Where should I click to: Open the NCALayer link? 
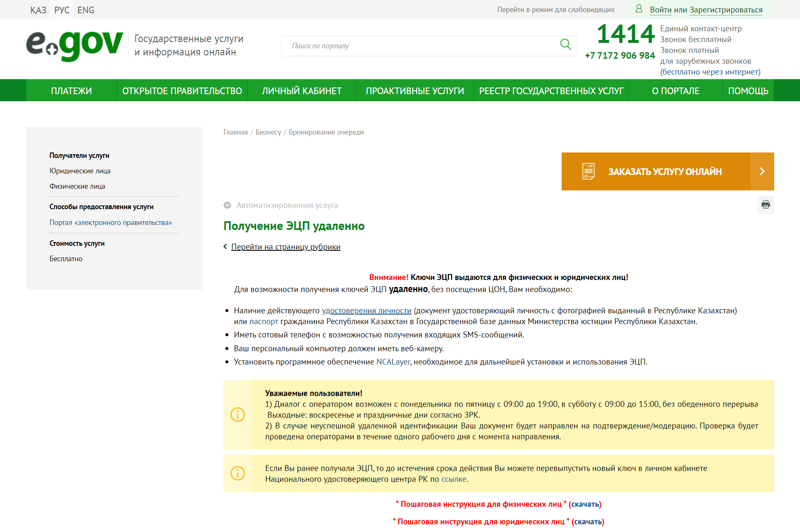tap(393, 362)
